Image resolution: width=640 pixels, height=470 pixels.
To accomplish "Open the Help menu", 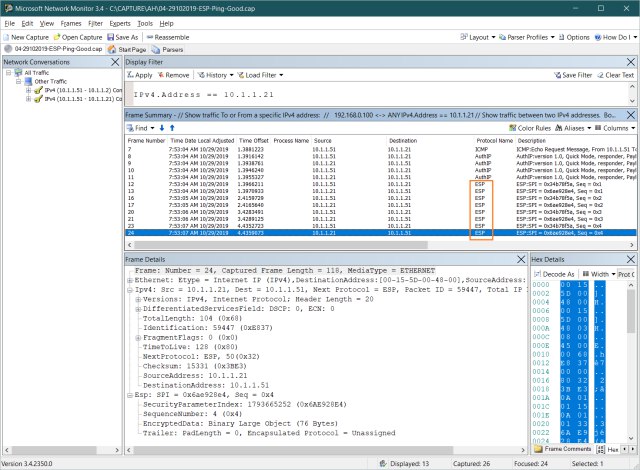I will pyautogui.click(x=166, y=23).
